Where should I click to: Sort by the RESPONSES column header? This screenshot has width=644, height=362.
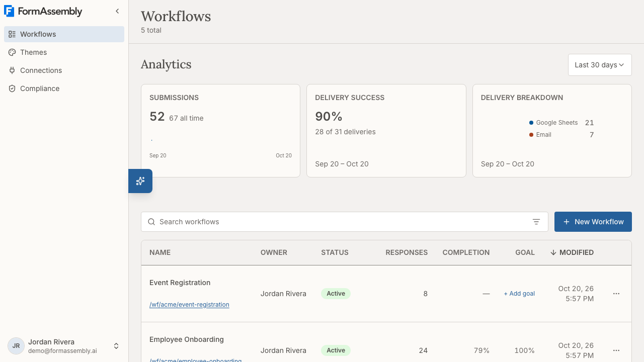(407, 252)
